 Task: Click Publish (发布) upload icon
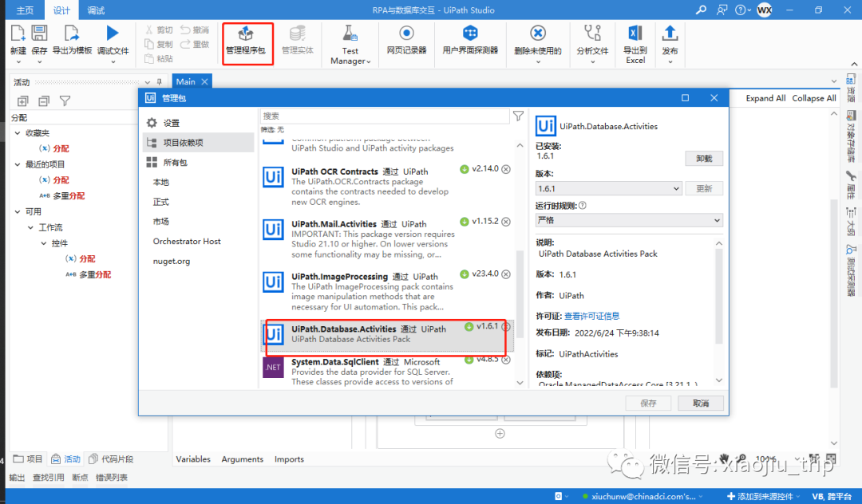(670, 33)
